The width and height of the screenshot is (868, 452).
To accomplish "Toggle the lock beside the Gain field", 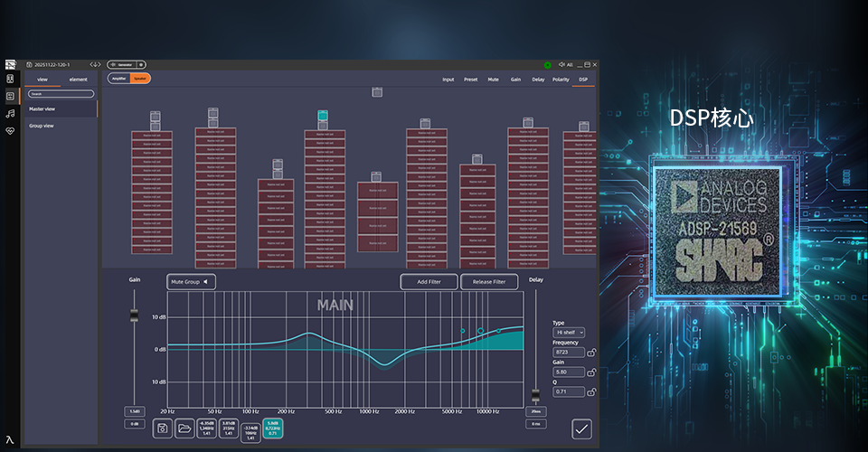I will click(592, 372).
